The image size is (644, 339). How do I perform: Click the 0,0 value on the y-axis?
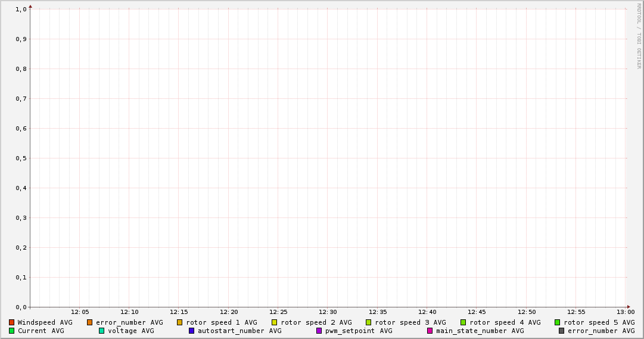tap(21, 307)
